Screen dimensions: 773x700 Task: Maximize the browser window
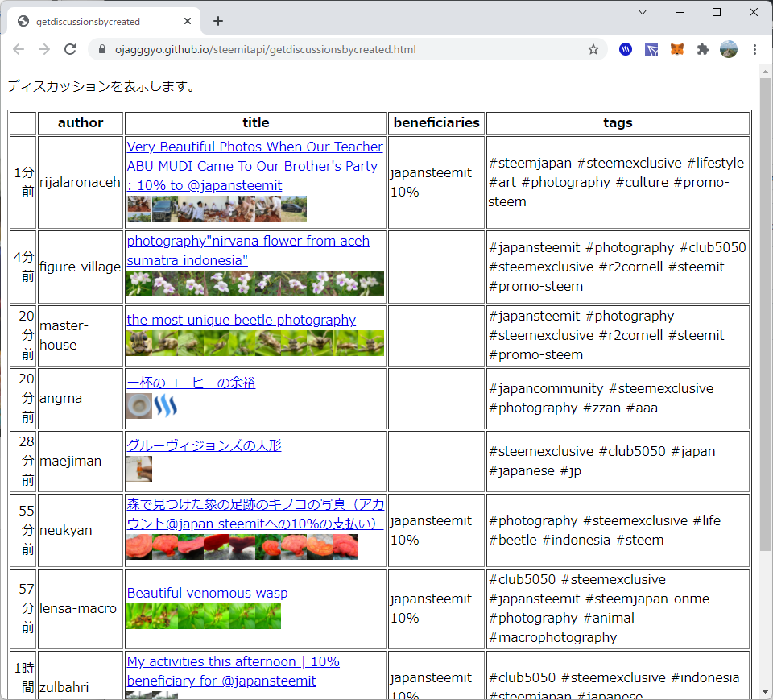pyautogui.click(x=717, y=12)
